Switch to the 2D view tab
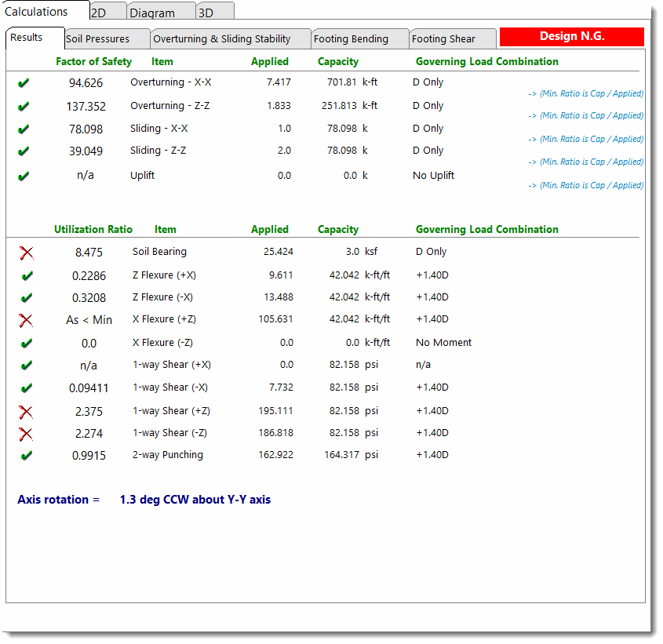Image resolution: width=663 pixels, height=644 pixels. 98,13
